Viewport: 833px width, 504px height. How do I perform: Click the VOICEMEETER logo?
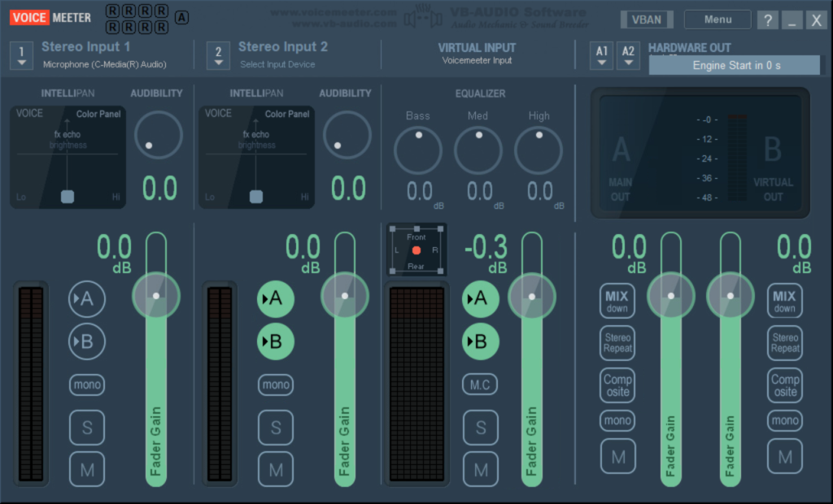pos(50,18)
